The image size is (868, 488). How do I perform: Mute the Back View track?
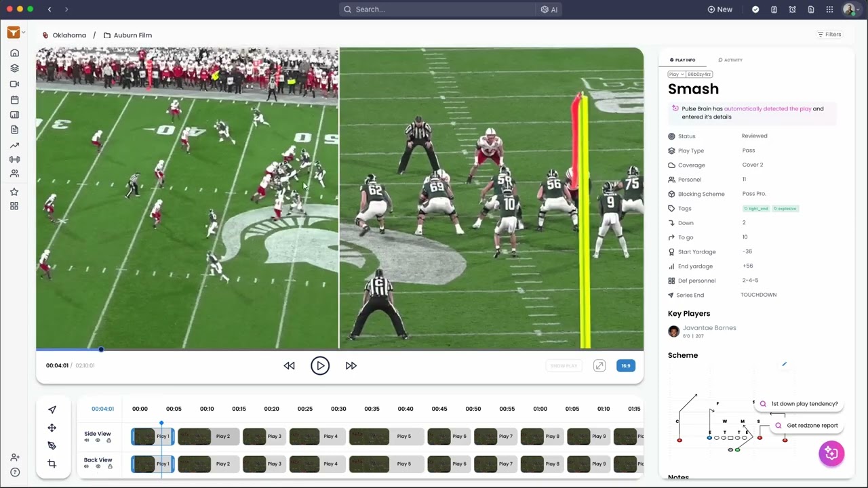tap(87, 466)
